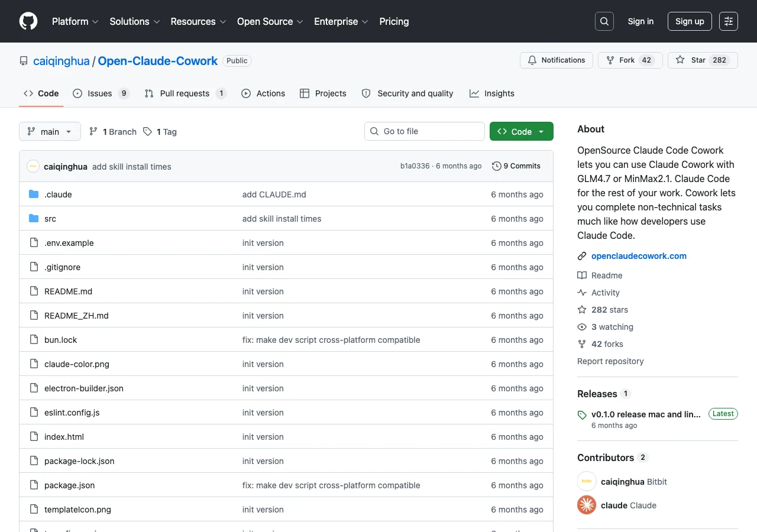Click the src folder icon

(34, 219)
